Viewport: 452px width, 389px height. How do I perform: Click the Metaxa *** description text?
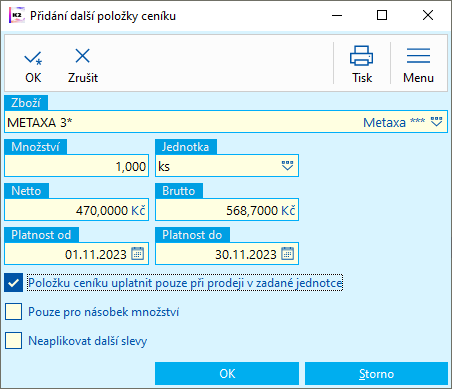(x=394, y=122)
